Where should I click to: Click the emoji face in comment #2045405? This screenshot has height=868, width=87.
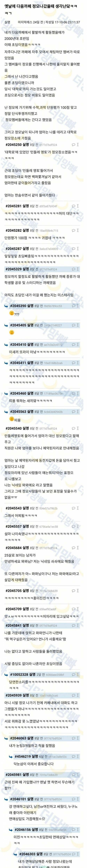(12, 332)
